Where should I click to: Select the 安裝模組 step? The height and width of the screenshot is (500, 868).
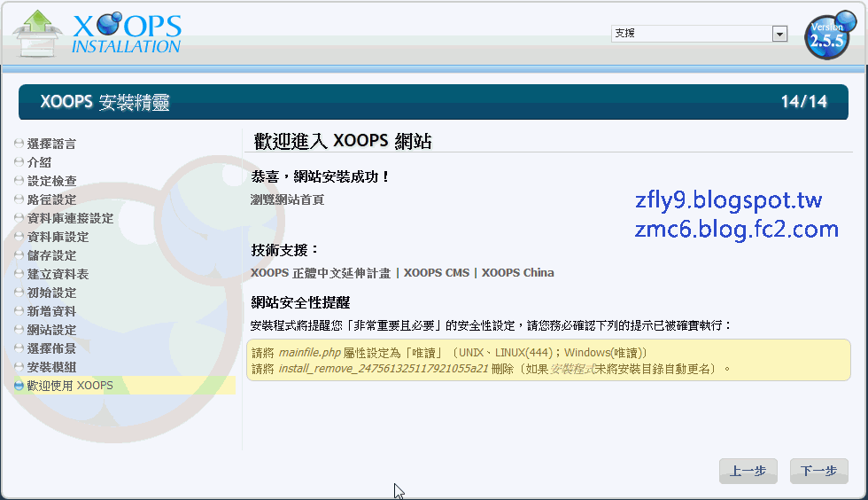tap(52, 367)
